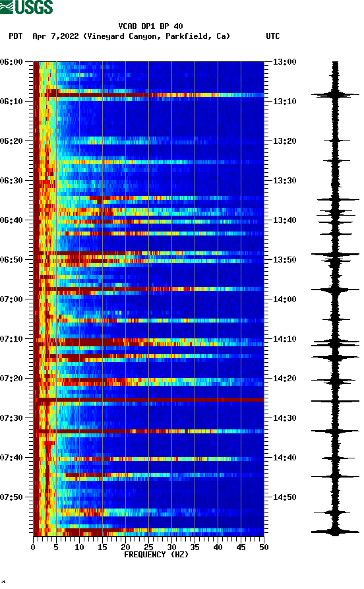
Task: Click the seismogram spike near 13:50 UTC
Action: coord(335,255)
